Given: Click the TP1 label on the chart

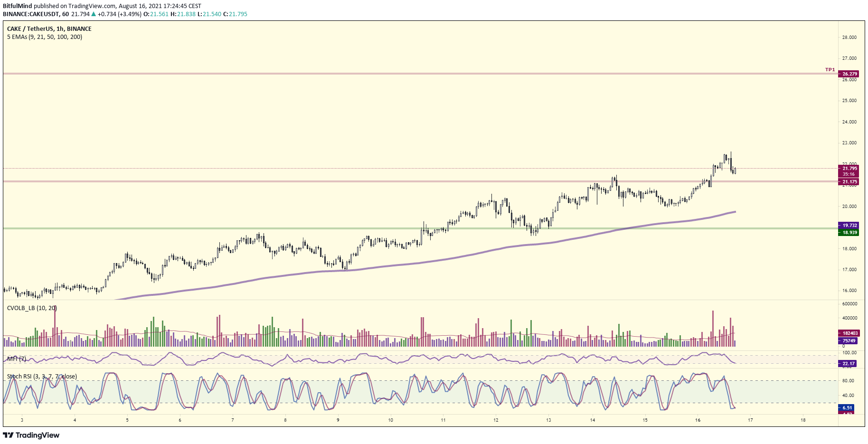Looking at the screenshot, I should [830, 70].
